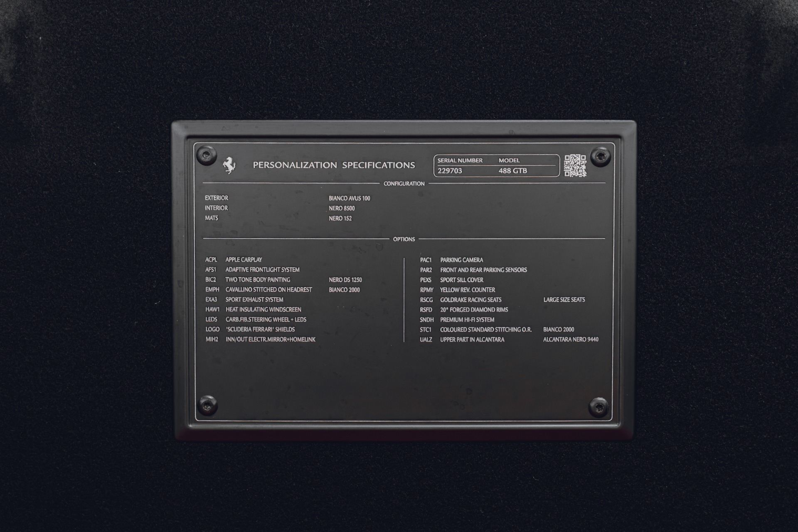The width and height of the screenshot is (798, 532).
Task: Select '20" FORGED DIAMOND RIMS' option
Action: [x=474, y=310]
